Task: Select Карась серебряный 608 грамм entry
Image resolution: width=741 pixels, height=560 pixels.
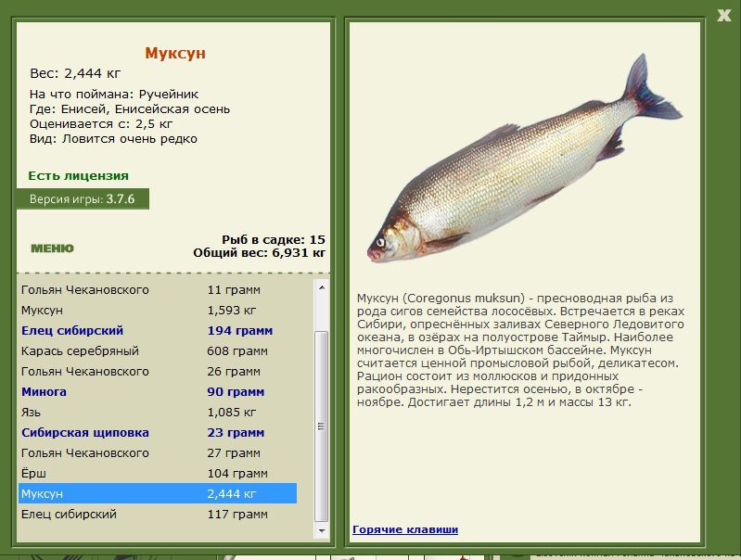Action: tap(158, 350)
